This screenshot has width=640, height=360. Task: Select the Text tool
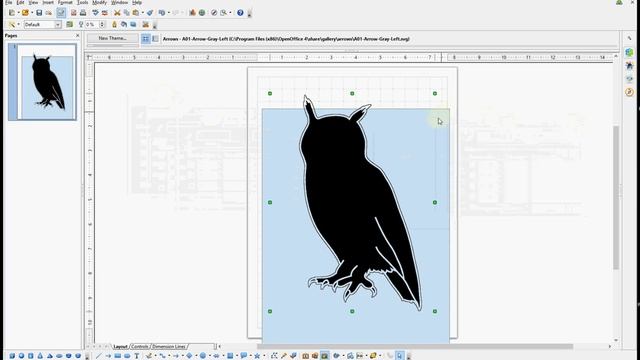coord(137,356)
